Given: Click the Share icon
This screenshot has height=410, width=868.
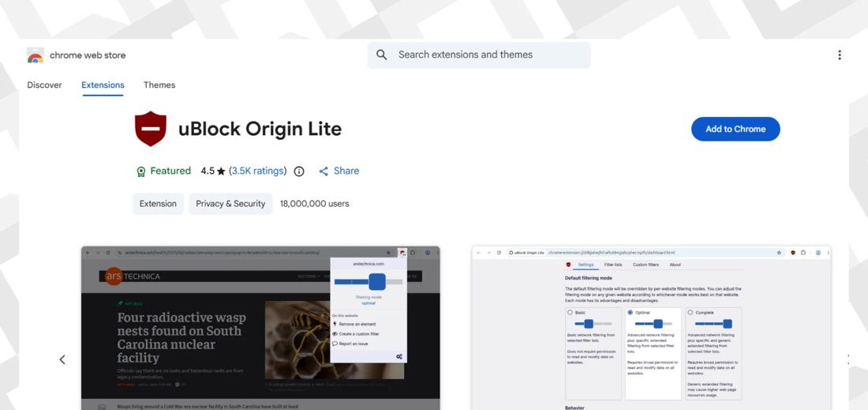Looking at the screenshot, I should (324, 171).
